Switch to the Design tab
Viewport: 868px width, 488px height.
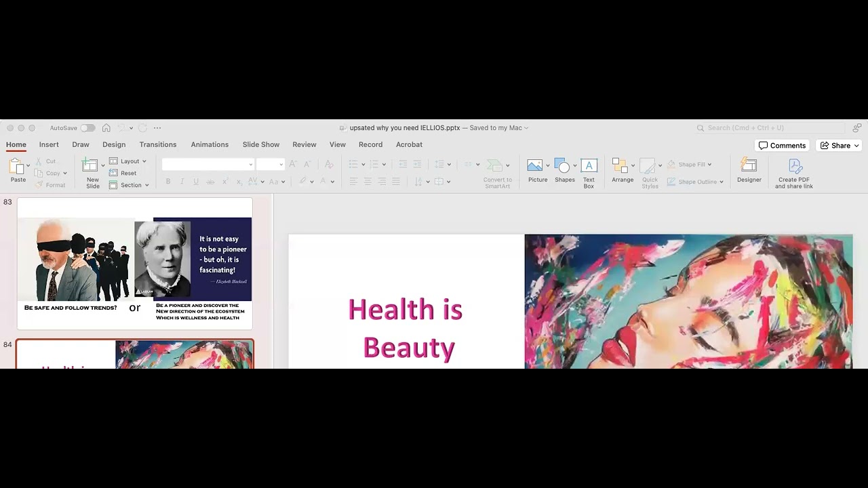[x=114, y=144]
